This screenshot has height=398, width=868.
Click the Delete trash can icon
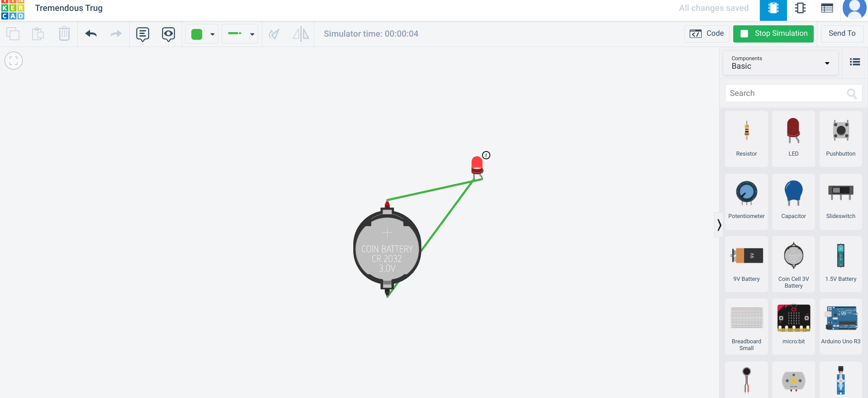click(64, 34)
